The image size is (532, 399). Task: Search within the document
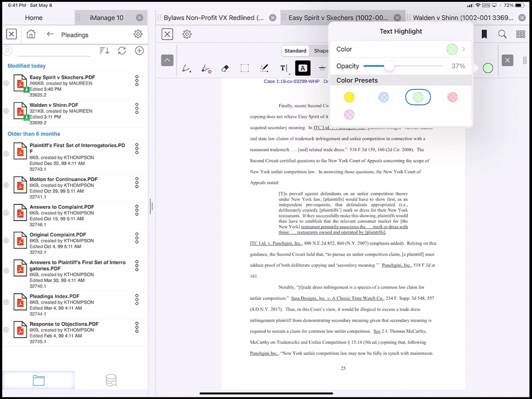502,34
